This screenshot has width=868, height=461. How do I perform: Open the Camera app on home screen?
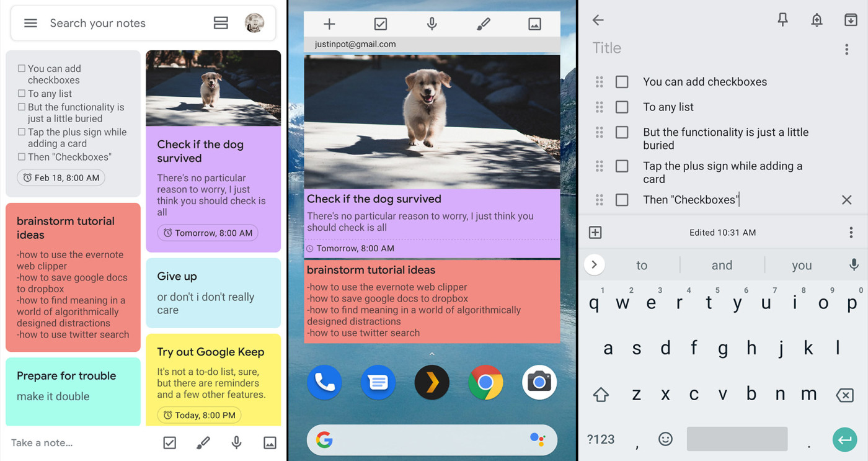point(539,382)
